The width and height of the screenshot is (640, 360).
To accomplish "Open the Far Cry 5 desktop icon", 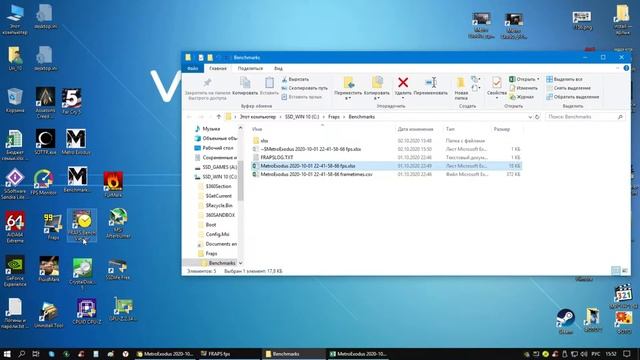I will click(x=71, y=101).
